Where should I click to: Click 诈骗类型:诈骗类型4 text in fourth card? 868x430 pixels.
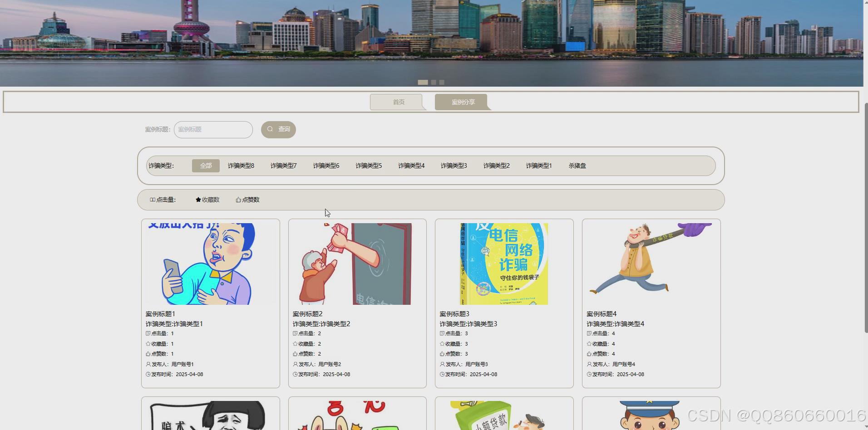click(616, 324)
